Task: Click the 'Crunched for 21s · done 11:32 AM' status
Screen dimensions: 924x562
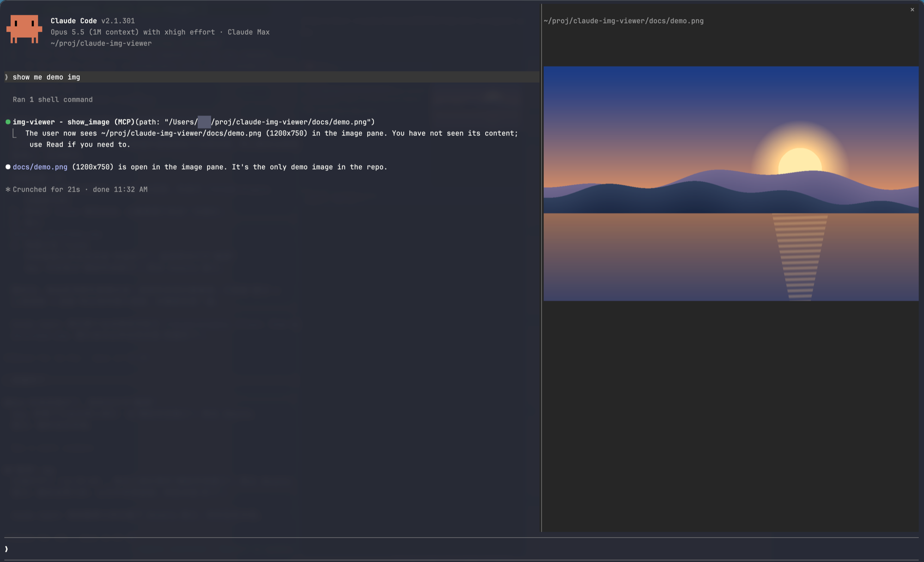Action: point(80,189)
